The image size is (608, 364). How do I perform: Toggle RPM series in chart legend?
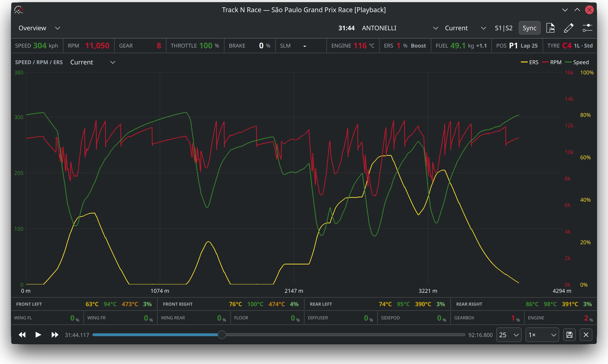(x=552, y=62)
